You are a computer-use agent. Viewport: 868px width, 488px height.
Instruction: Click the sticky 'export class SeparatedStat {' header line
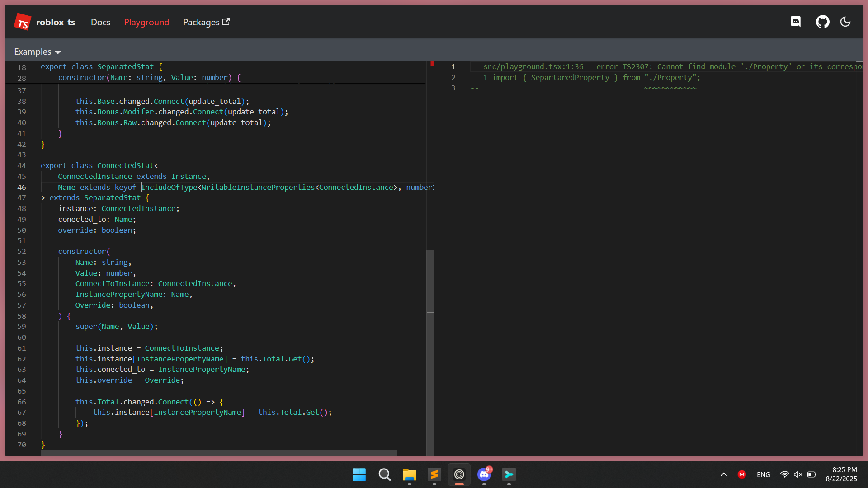(101, 67)
